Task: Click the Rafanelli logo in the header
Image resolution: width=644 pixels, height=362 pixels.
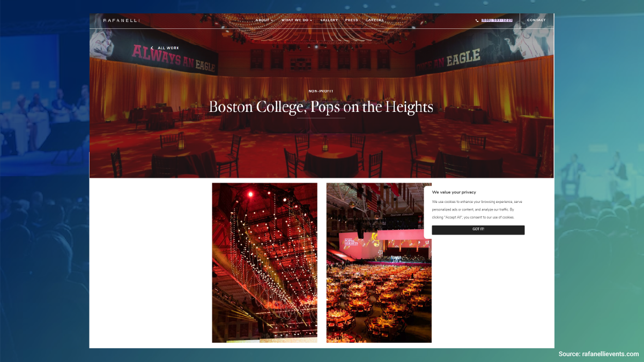Action: pyautogui.click(x=121, y=20)
